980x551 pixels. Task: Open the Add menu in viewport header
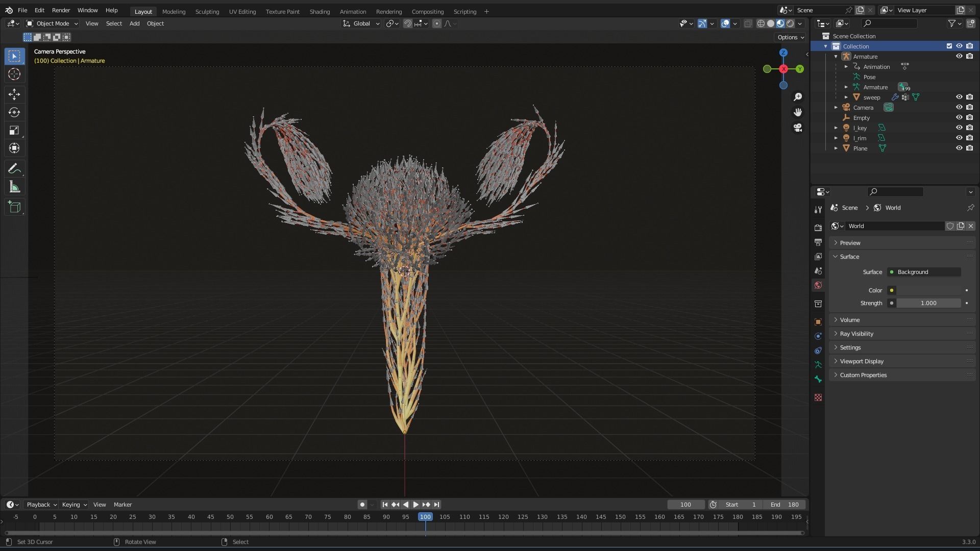click(x=134, y=23)
